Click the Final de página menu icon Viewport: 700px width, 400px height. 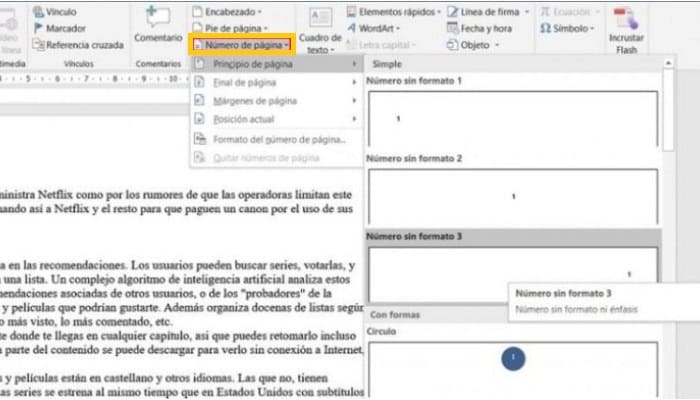(x=200, y=82)
